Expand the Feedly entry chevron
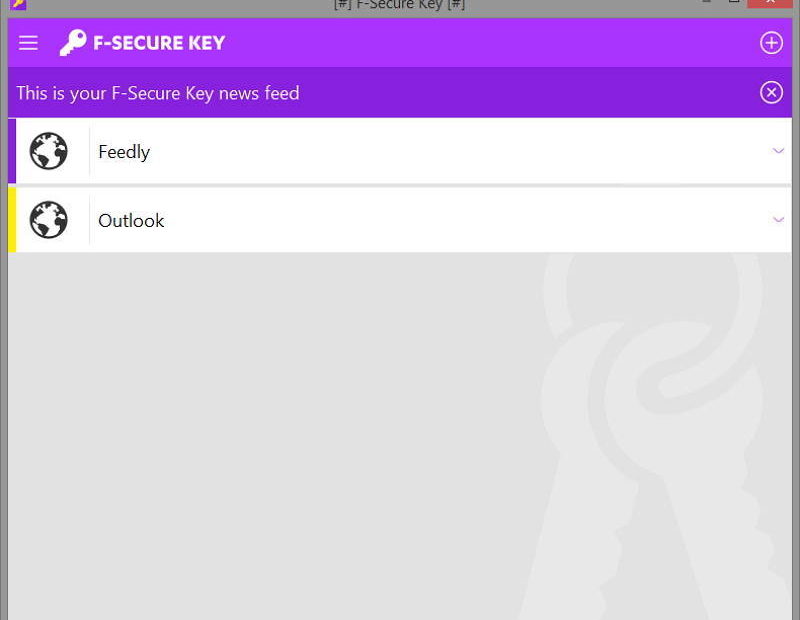The width and height of the screenshot is (800, 620). click(778, 151)
